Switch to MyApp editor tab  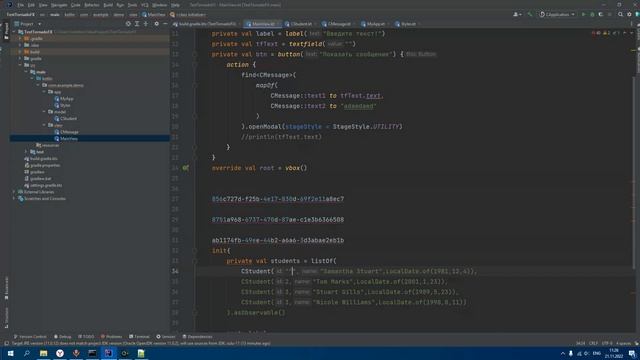(x=375, y=24)
